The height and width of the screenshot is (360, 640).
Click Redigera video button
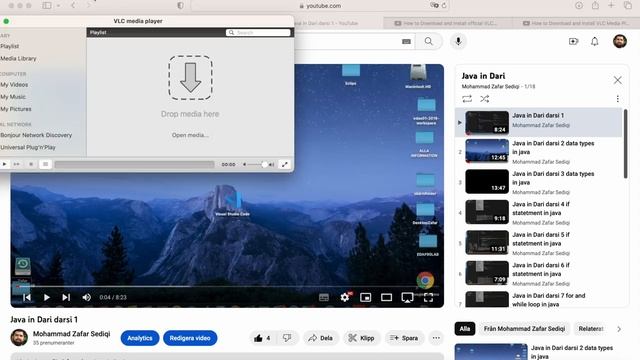coord(190,338)
